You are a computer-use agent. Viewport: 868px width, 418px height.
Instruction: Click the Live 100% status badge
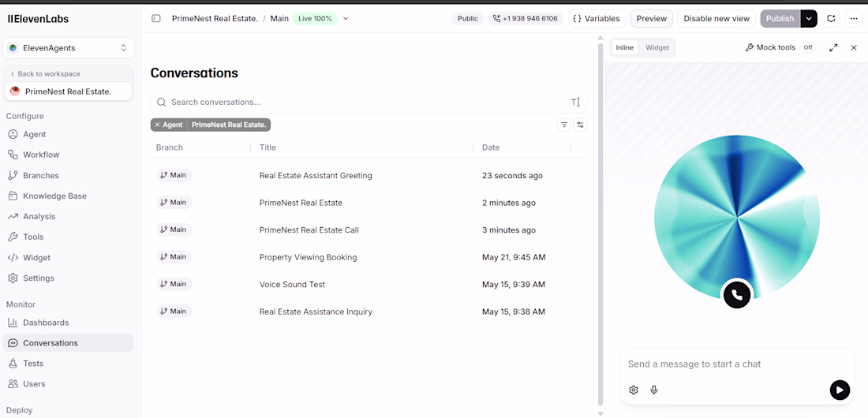click(315, 18)
